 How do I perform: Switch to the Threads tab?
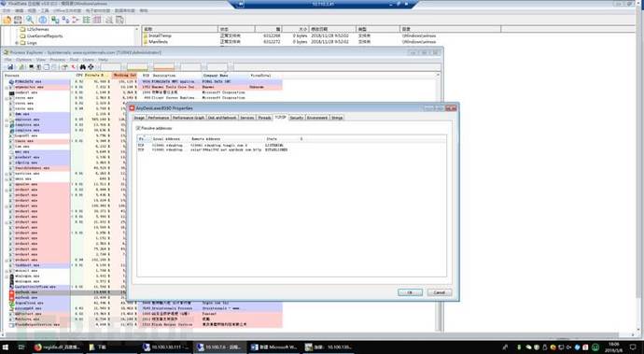pos(264,118)
